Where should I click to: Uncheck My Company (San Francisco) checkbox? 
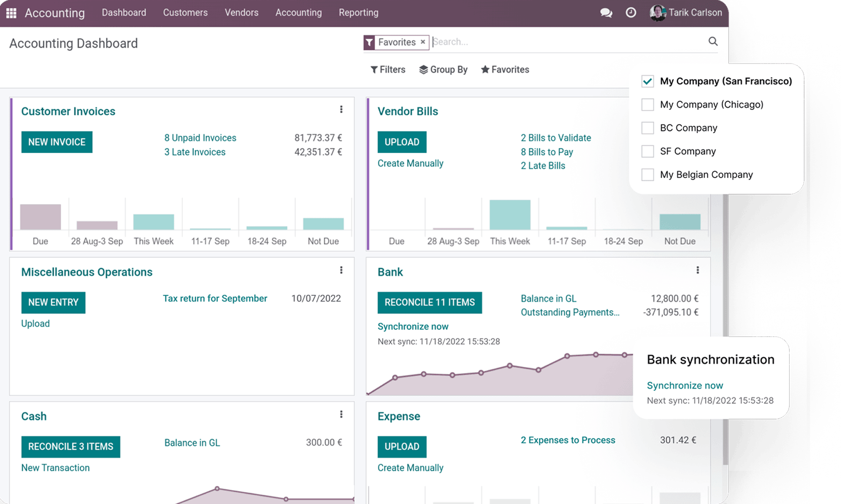tap(648, 81)
